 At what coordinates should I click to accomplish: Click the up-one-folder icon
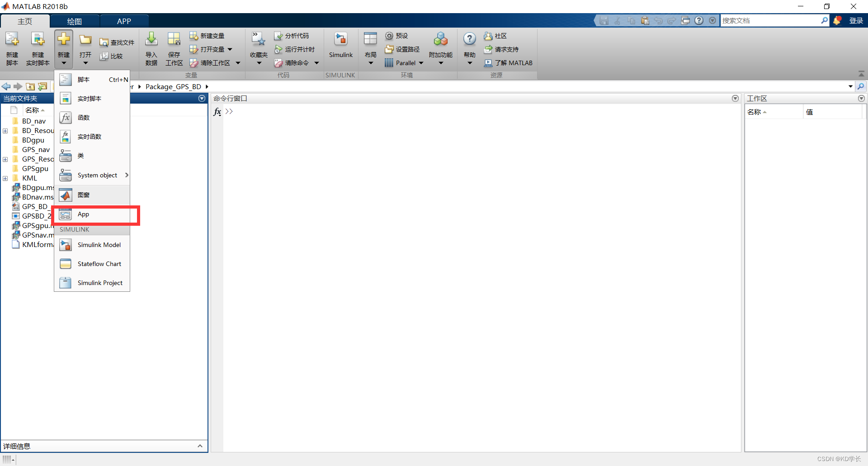[30, 86]
